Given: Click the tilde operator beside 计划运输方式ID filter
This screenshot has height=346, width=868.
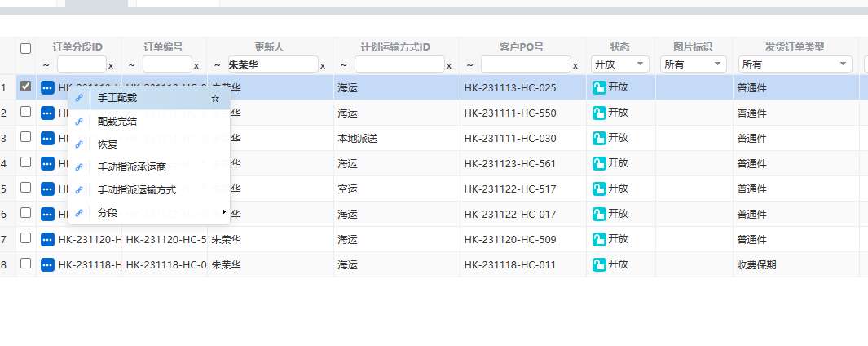Looking at the screenshot, I should pyautogui.click(x=344, y=65).
